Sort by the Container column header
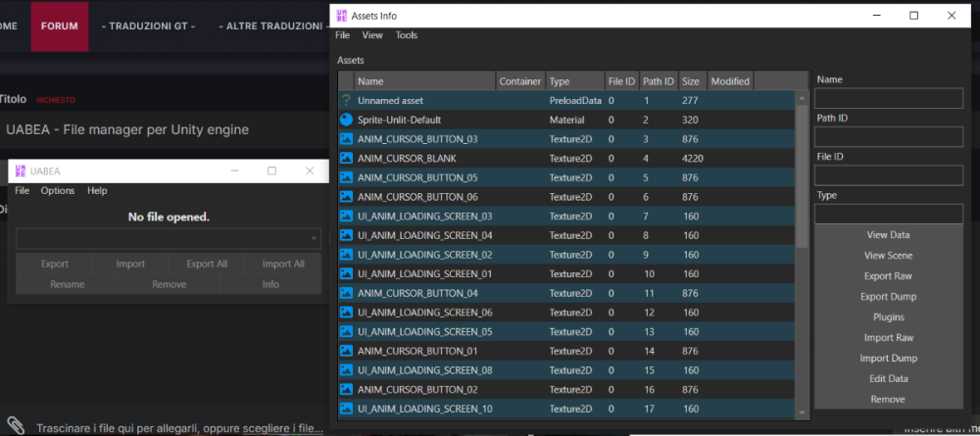 pyautogui.click(x=520, y=81)
